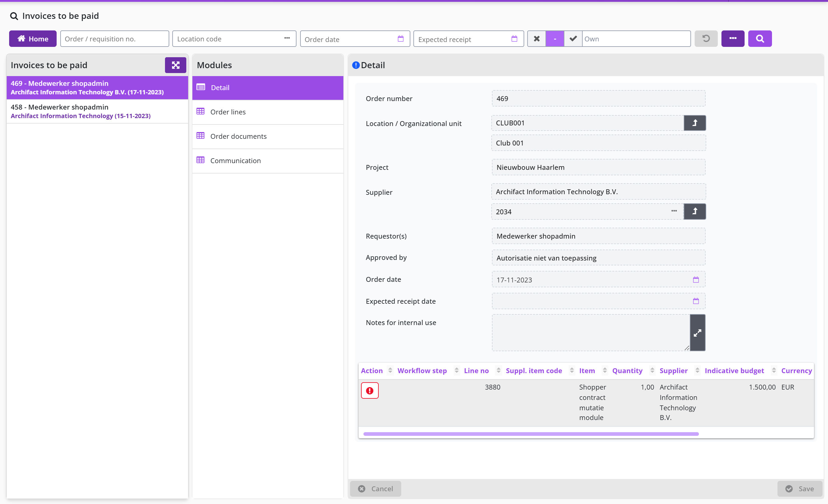Click the blue info icon beside Detail

point(356,65)
